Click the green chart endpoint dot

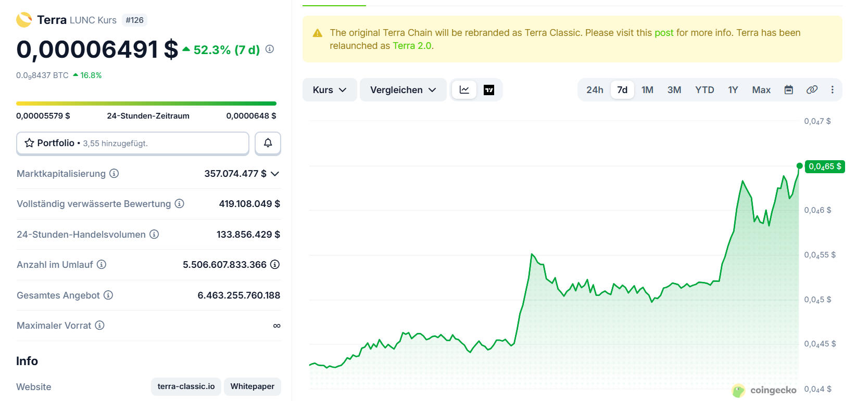click(799, 166)
